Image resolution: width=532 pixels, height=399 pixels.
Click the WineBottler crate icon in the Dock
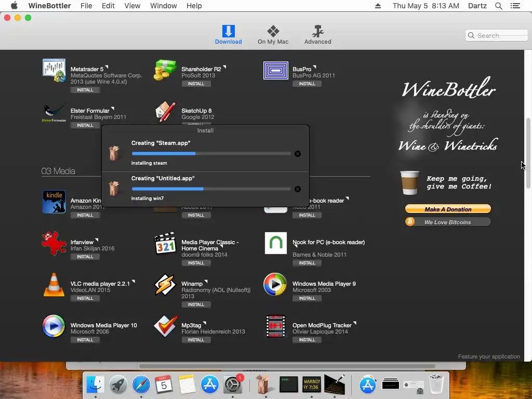click(263, 385)
